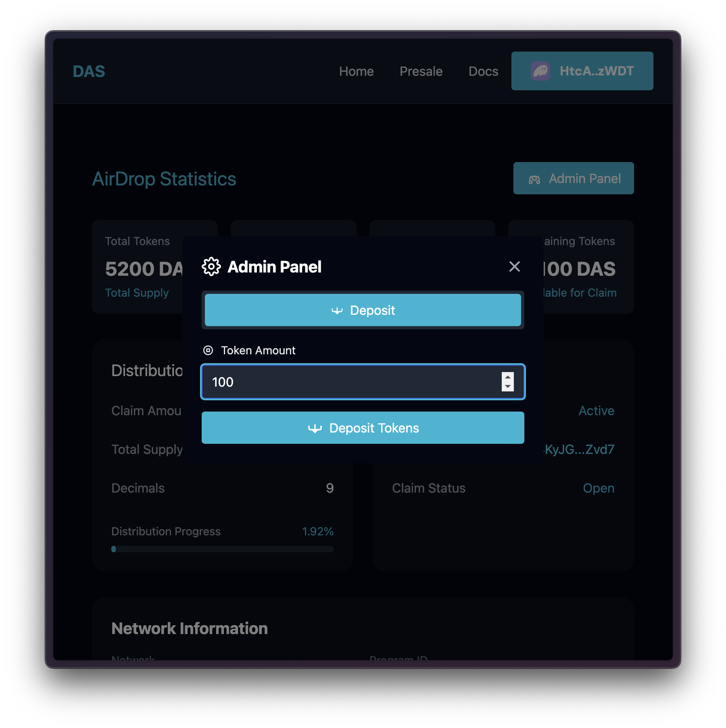Click the DAS logo
This screenshot has height=728, width=726.
(x=89, y=71)
